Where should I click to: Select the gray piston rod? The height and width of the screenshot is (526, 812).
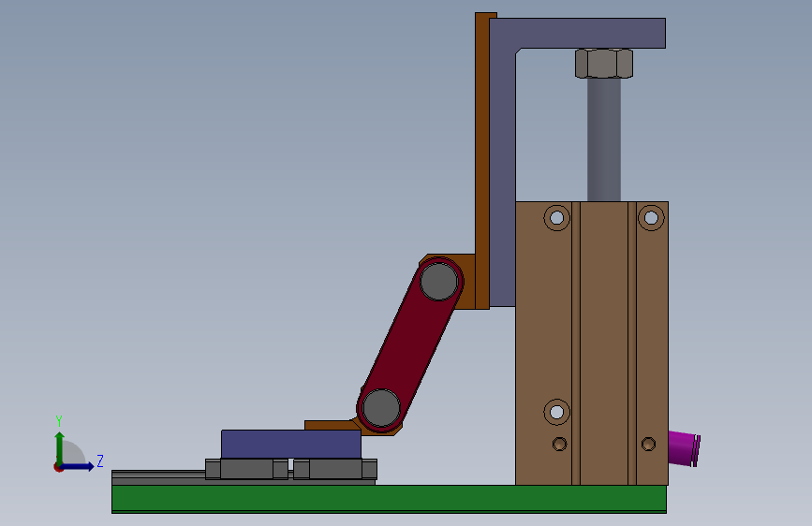(604, 139)
